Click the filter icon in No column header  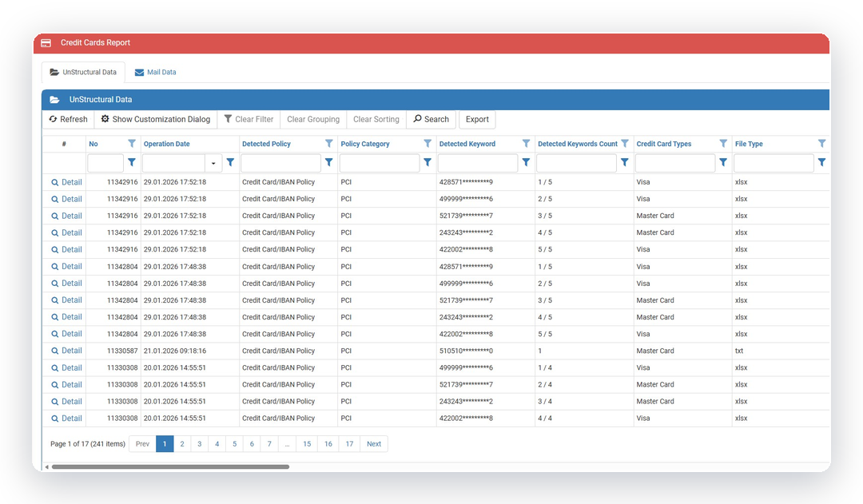tap(132, 144)
